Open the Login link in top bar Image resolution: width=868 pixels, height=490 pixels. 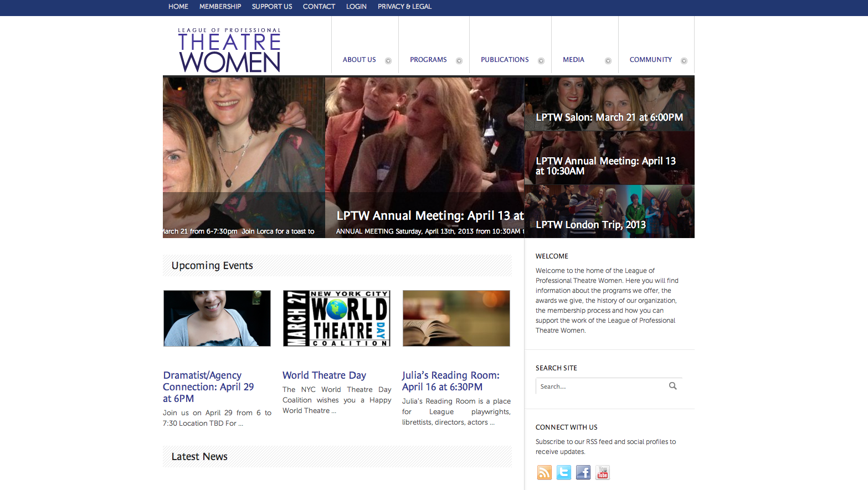356,7
